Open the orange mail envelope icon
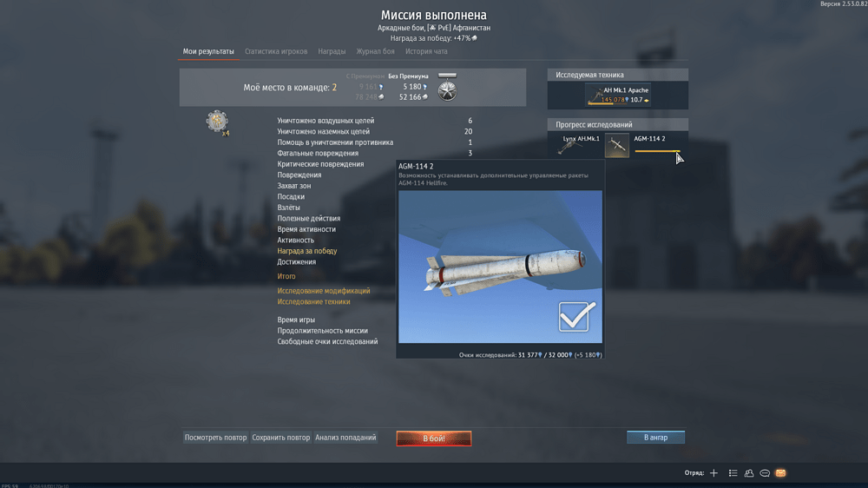This screenshot has width=868, height=488. pos(780,473)
